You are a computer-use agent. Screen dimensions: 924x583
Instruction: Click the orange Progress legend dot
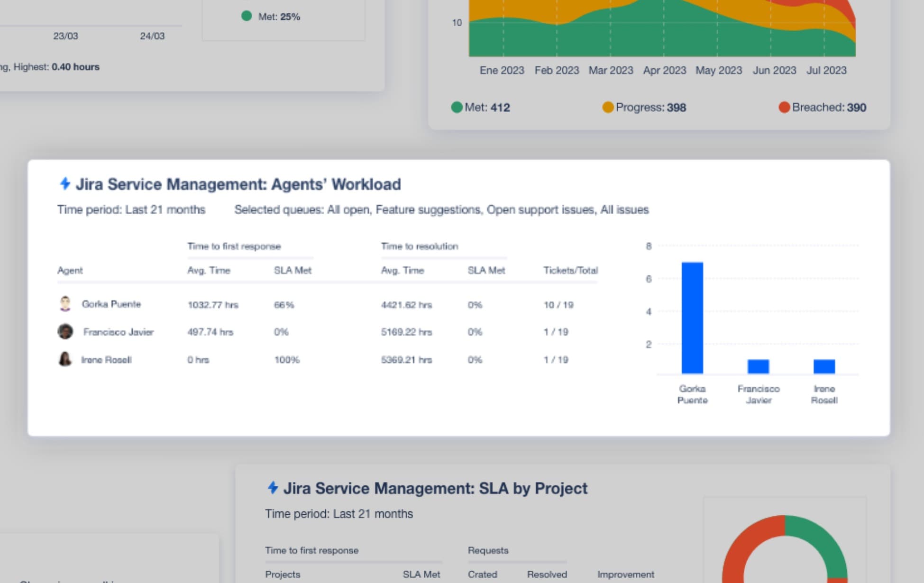(x=607, y=107)
